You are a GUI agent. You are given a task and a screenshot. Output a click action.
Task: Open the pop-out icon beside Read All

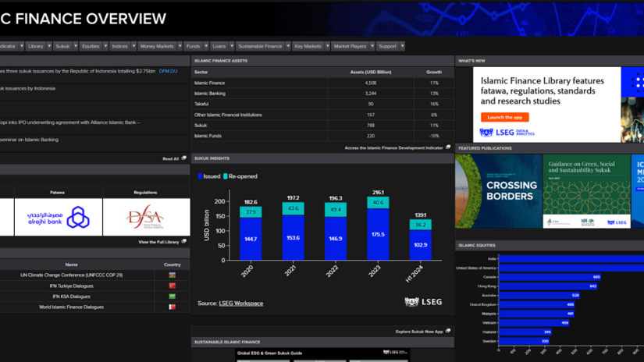tap(184, 158)
